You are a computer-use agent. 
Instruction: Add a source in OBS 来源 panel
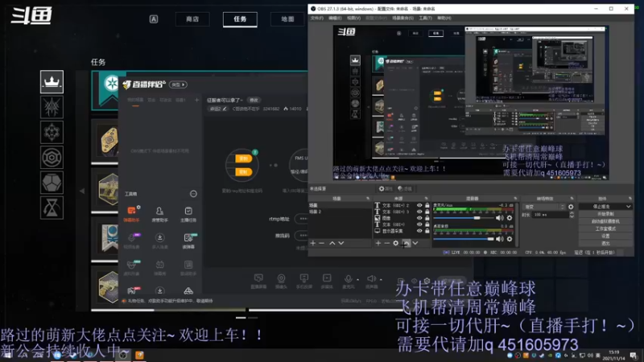pyautogui.click(x=378, y=244)
